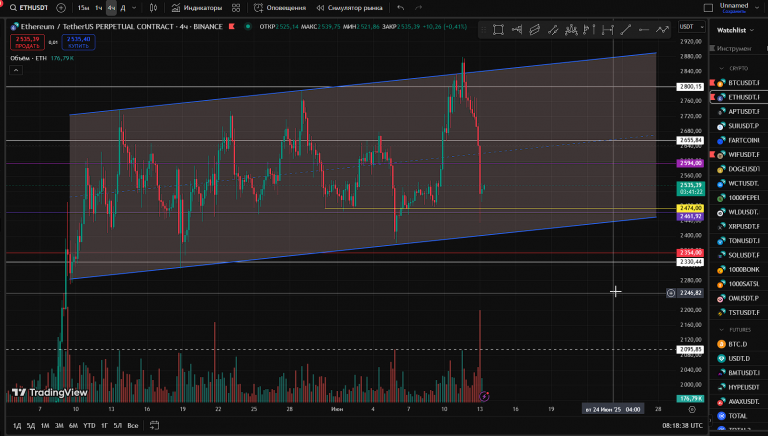768x436 pixels.
Task: Click the purple 2594,00 price label
Action: click(x=690, y=163)
